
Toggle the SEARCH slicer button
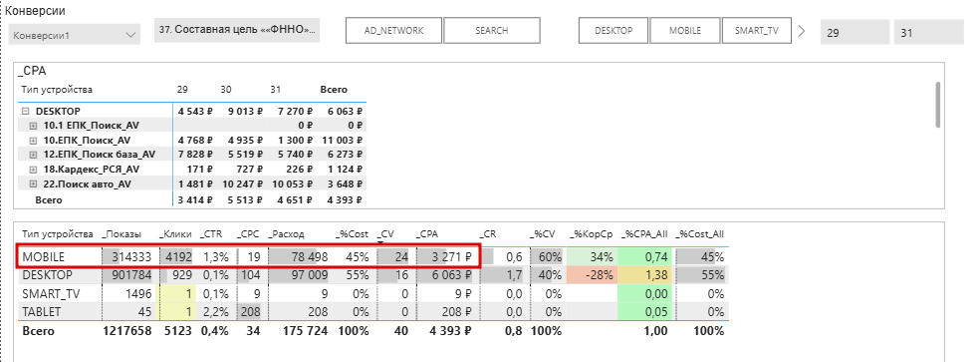point(492,30)
